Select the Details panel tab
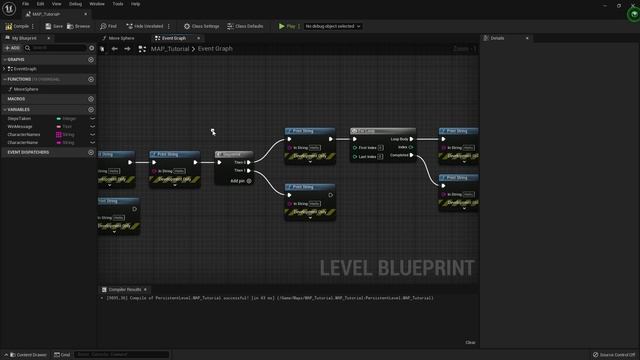640x360 pixels. point(497,38)
